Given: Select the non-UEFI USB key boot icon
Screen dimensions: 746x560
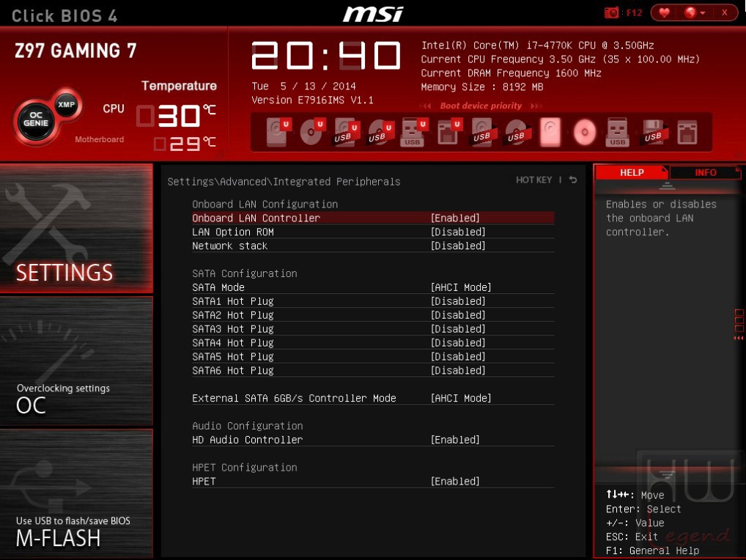Looking at the screenshot, I should [x=618, y=132].
